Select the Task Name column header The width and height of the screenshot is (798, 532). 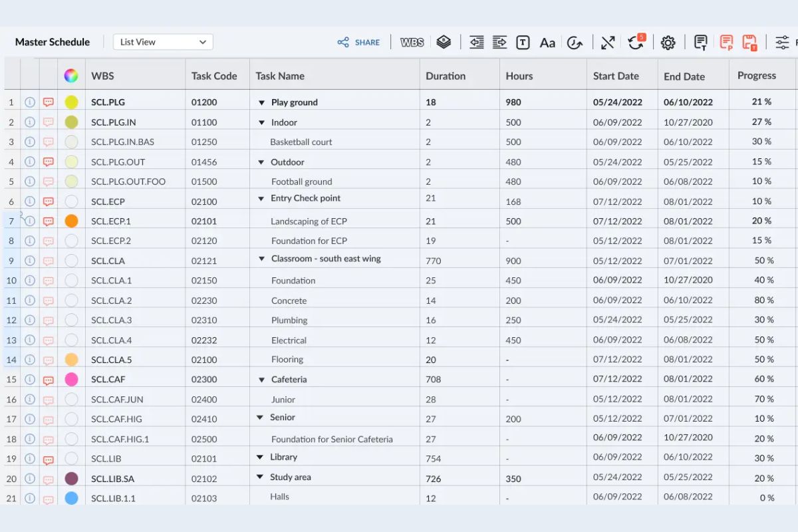pos(280,76)
